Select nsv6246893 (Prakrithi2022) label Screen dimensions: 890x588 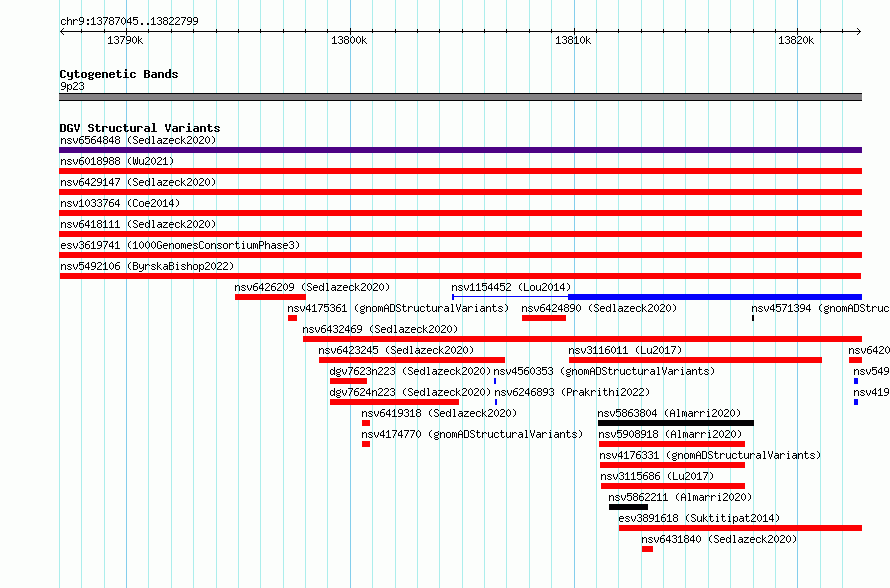[572, 392]
